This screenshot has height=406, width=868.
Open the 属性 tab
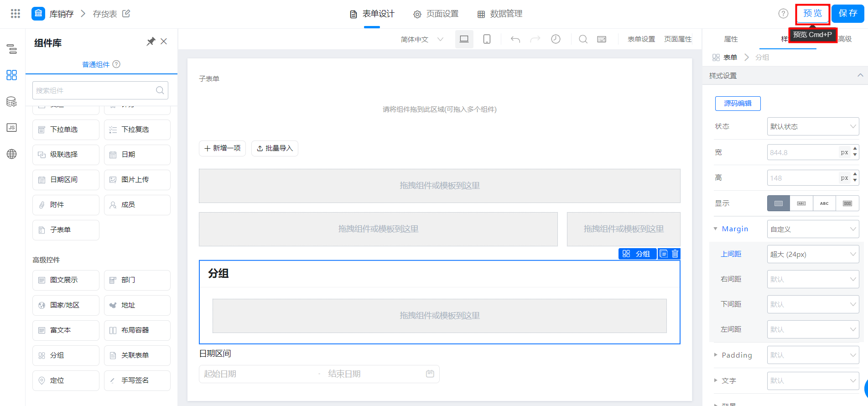tap(731, 39)
